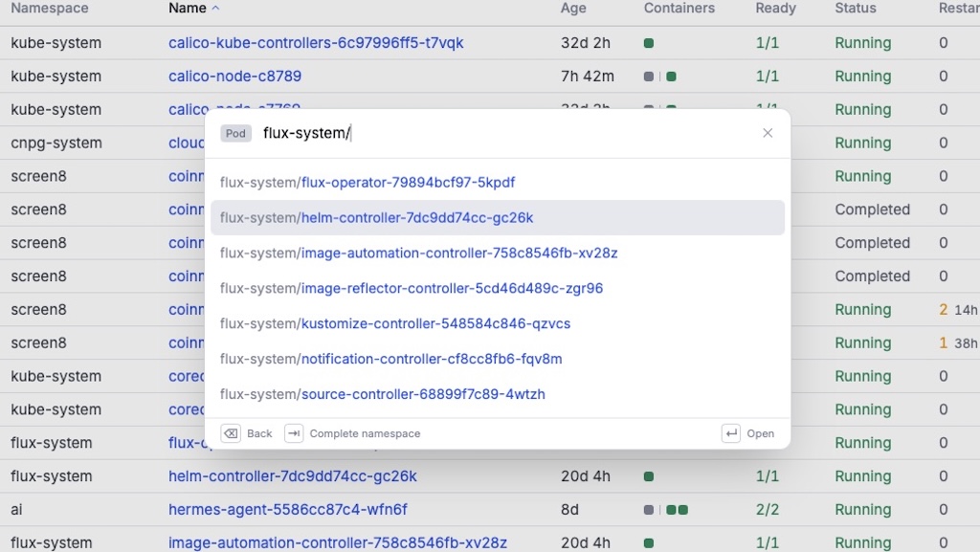Click the 2/2 ready value for hermes-agent
The width and height of the screenshot is (980, 552).
pyautogui.click(x=768, y=510)
